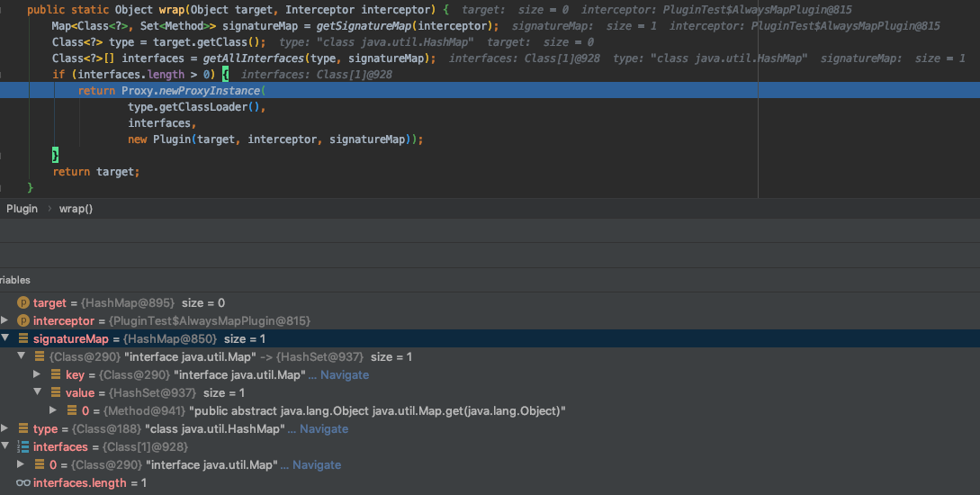Image resolution: width=980 pixels, height=495 pixels.
Task: Click the highlighted closing brace of if block
Action: (55, 155)
